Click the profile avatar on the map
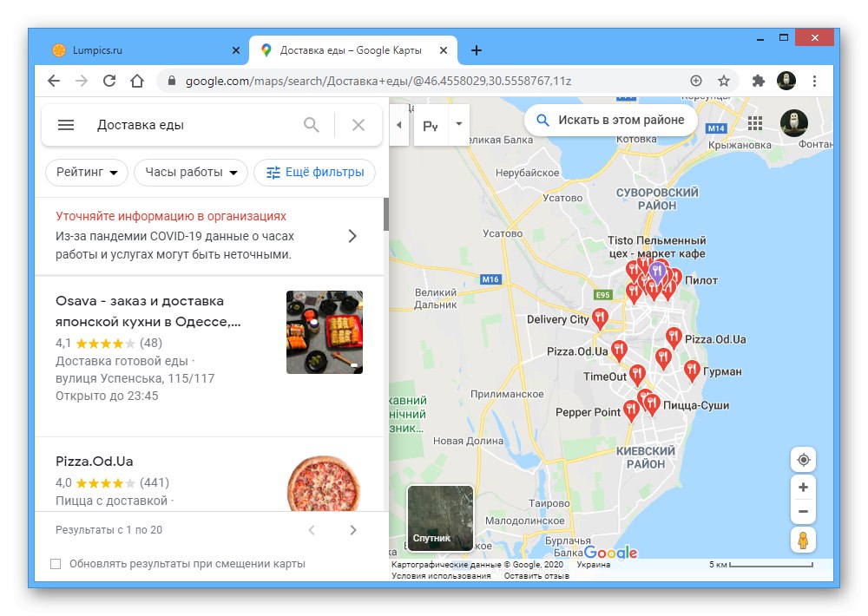 click(x=794, y=123)
